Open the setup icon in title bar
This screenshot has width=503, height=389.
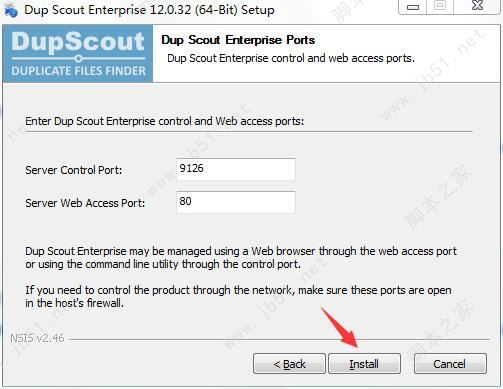tap(11, 10)
